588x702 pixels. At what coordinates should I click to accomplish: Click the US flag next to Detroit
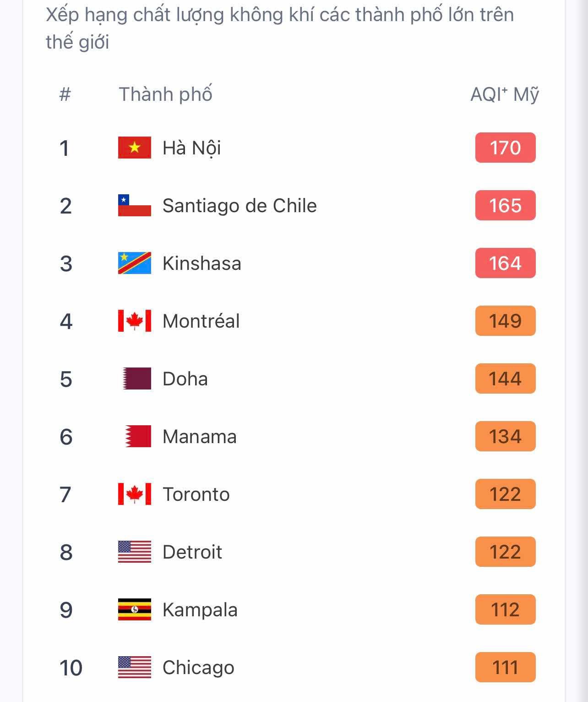coord(134,552)
